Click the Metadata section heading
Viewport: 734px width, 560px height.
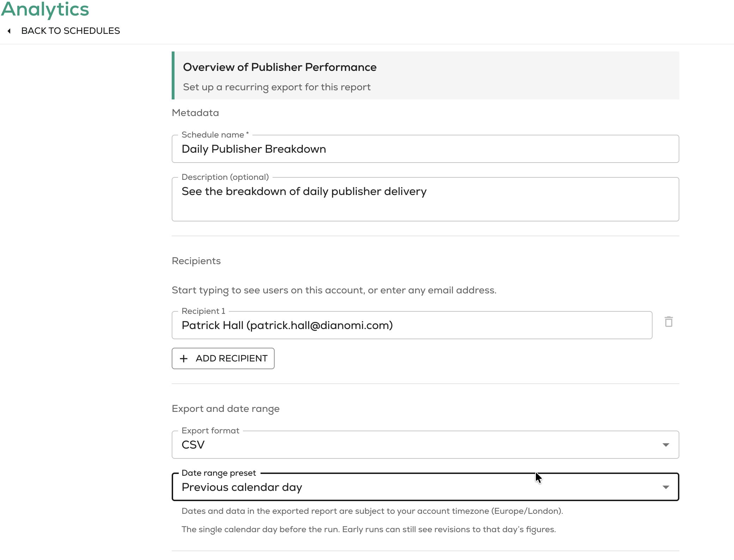click(195, 113)
